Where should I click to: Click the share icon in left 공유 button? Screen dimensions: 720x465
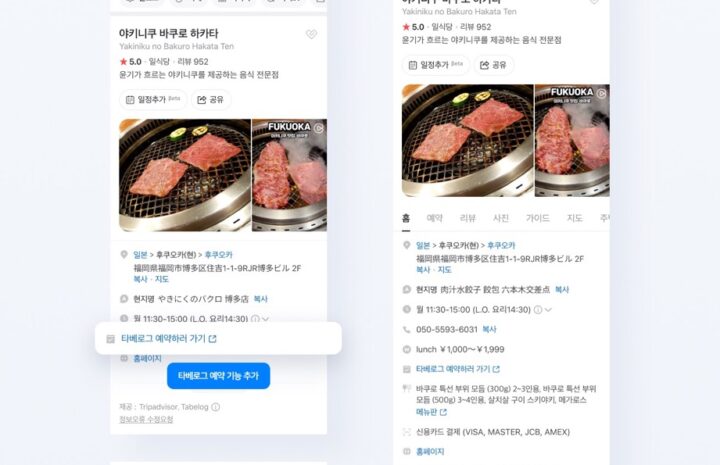coord(201,100)
